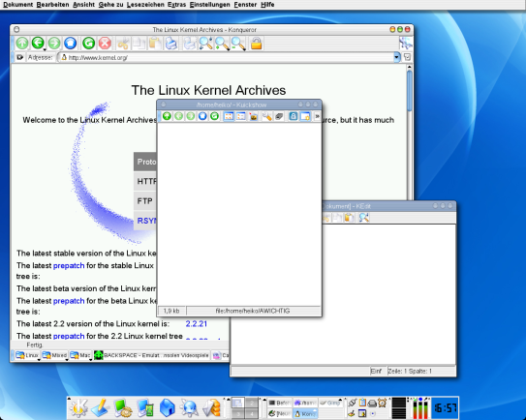The width and height of the screenshot is (526, 420).
Task: Stop loading in Konqueror toolbar
Action: [x=105, y=44]
